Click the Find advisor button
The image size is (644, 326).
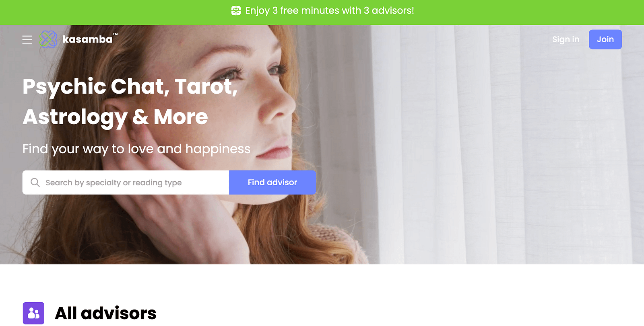pyautogui.click(x=272, y=182)
